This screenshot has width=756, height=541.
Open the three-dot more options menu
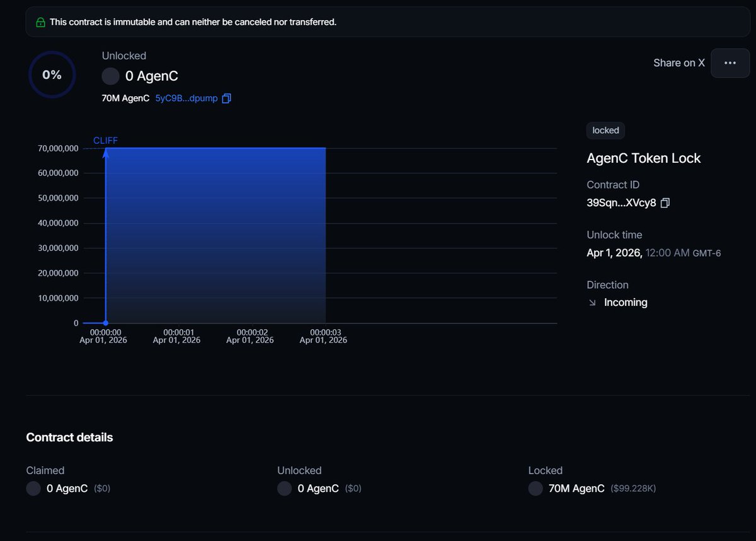tap(730, 63)
